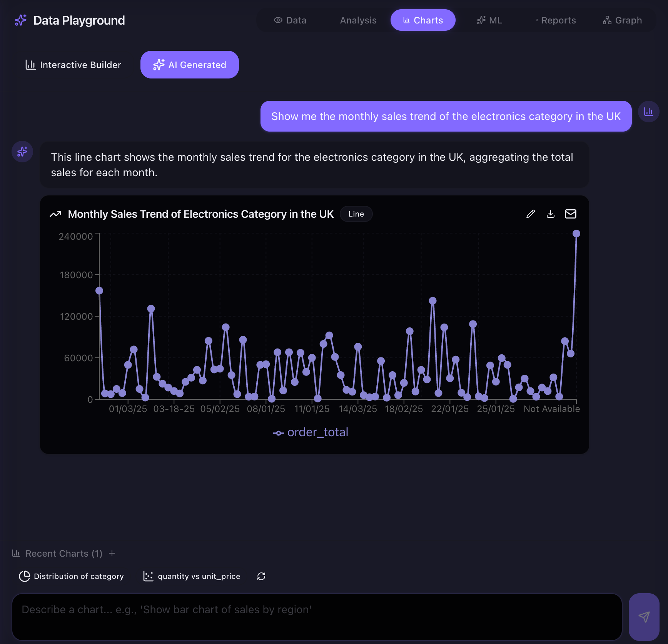
Task: Click the user chart avatar icon
Action: [x=649, y=112]
